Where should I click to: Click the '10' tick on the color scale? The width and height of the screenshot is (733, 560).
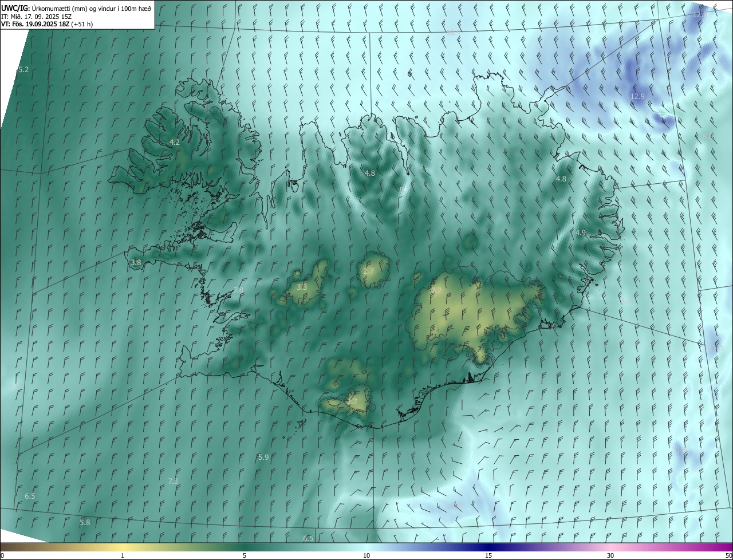(366, 555)
